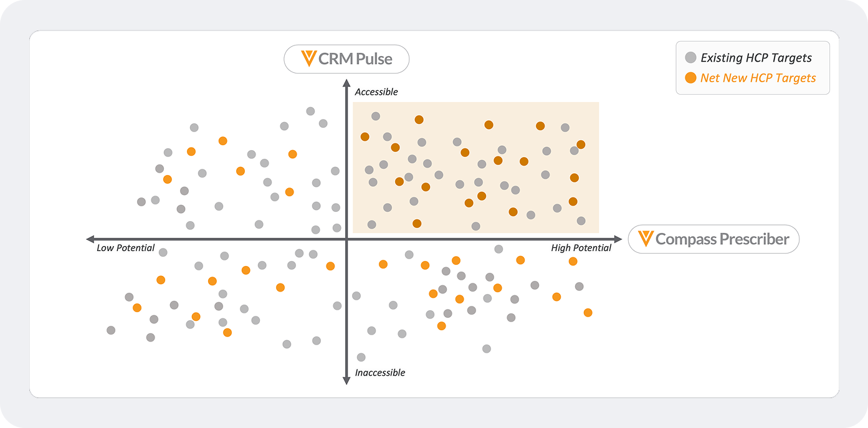The width and height of the screenshot is (868, 428).
Task: Click the right arrowhead of the horizontal axis
Action: [618, 239]
